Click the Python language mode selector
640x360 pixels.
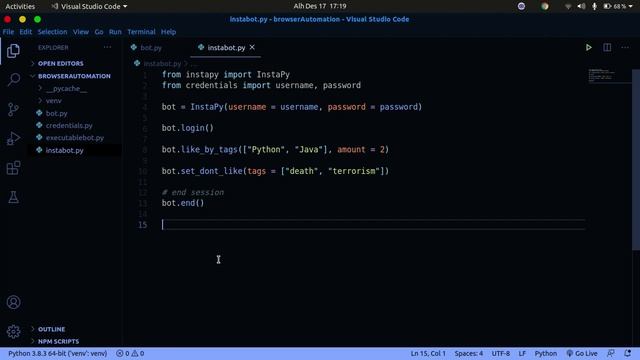coord(546,353)
